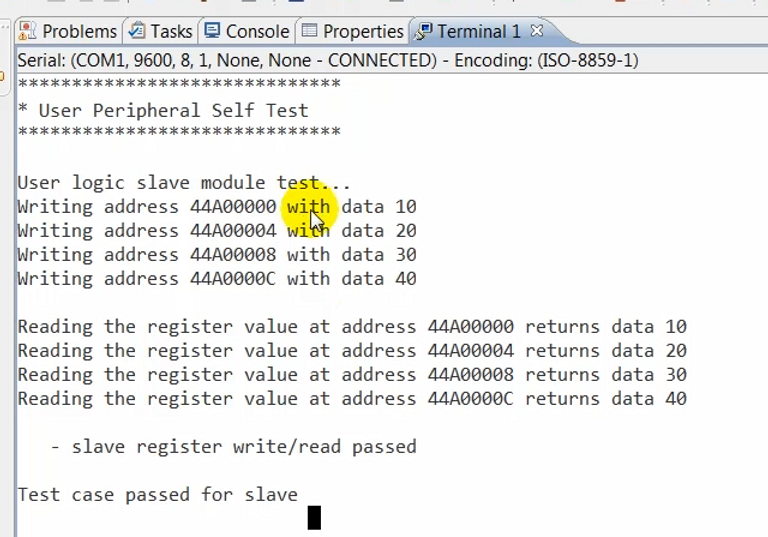
Task: Click the Tasks clipboard icon
Action: tap(136, 31)
